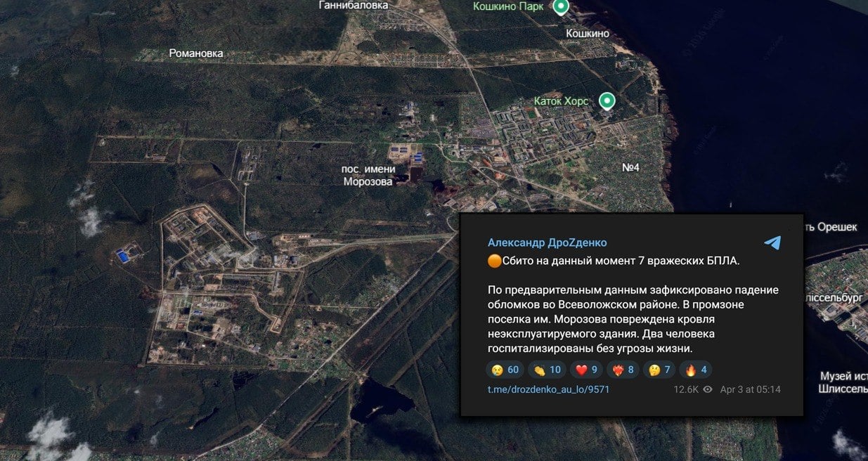The height and width of the screenshot is (461, 868).
Task: Click the Кошкино village label
Action: tap(588, 33)
